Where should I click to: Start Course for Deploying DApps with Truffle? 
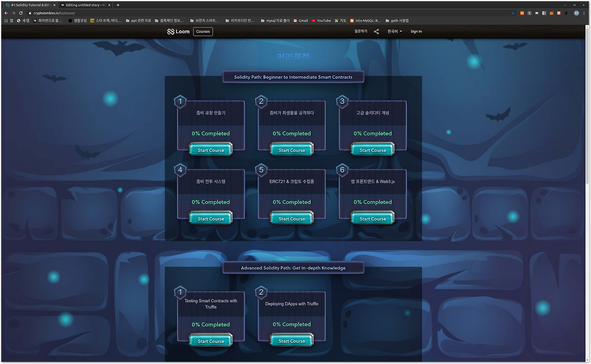(x=292, y=341)
